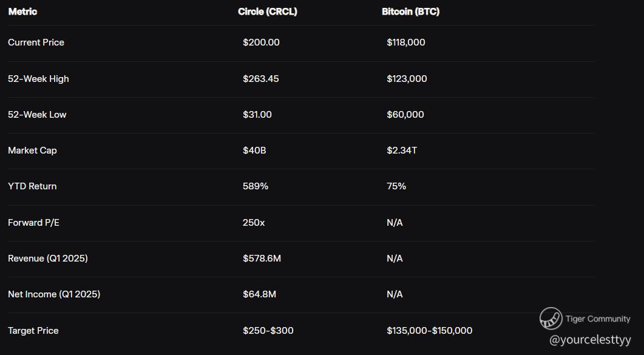Select the Current Price row label
This screenshot has height=355, width=644.
[36, 42]
